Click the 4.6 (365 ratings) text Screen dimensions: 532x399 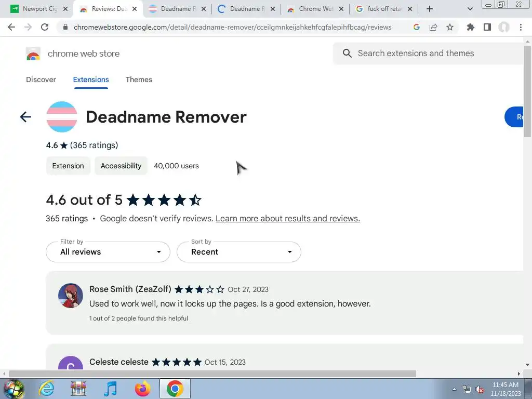click(x=82, y=145)
